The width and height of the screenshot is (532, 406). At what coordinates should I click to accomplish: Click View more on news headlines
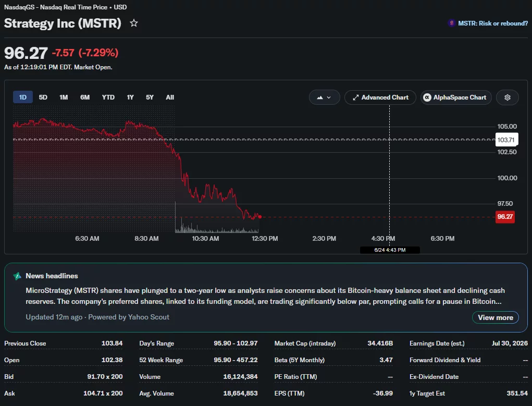point(496,317)
